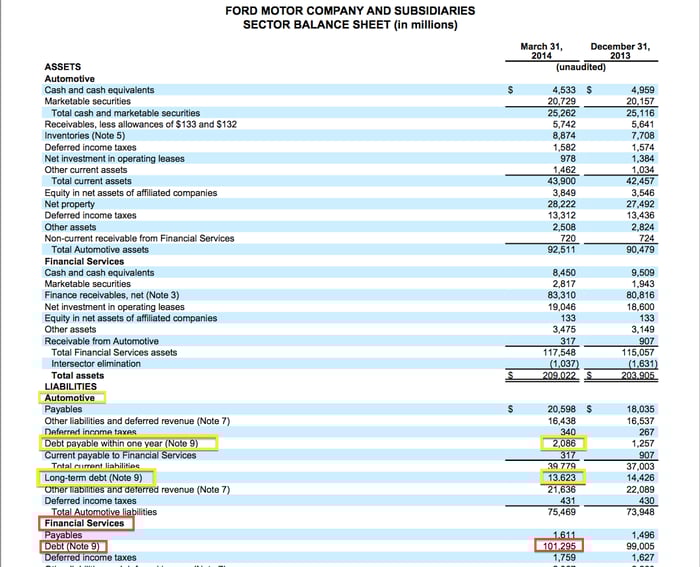
Task: Click the '(unaudited)' label under the dates
Action: coord(581,67)
